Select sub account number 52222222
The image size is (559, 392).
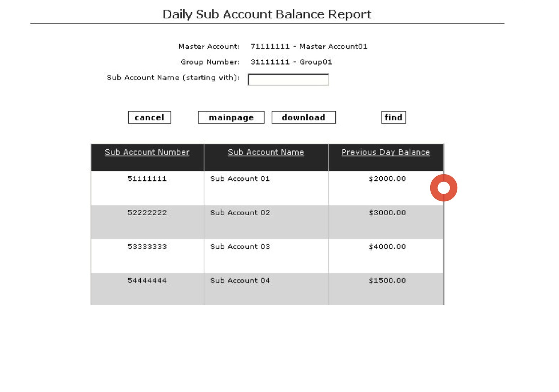click(x=148, y=213)
